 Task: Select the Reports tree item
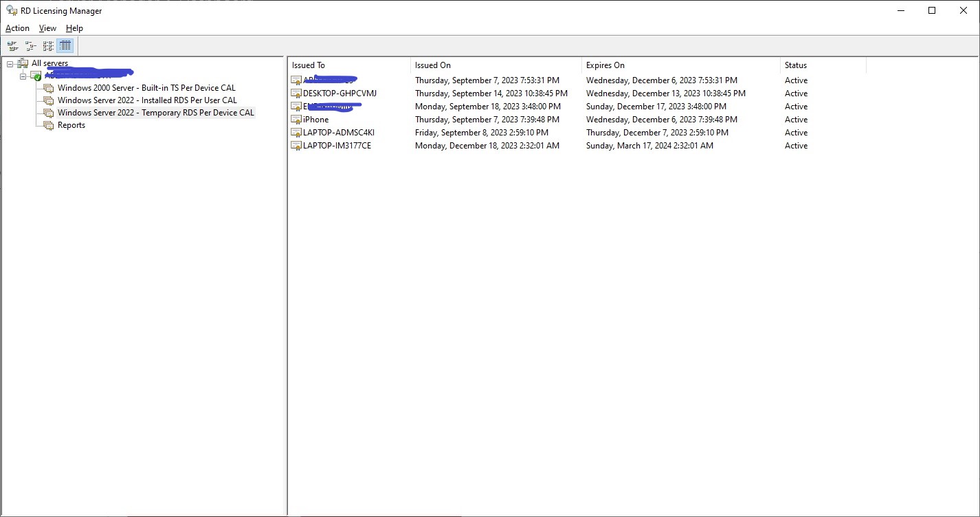[73, 125]
